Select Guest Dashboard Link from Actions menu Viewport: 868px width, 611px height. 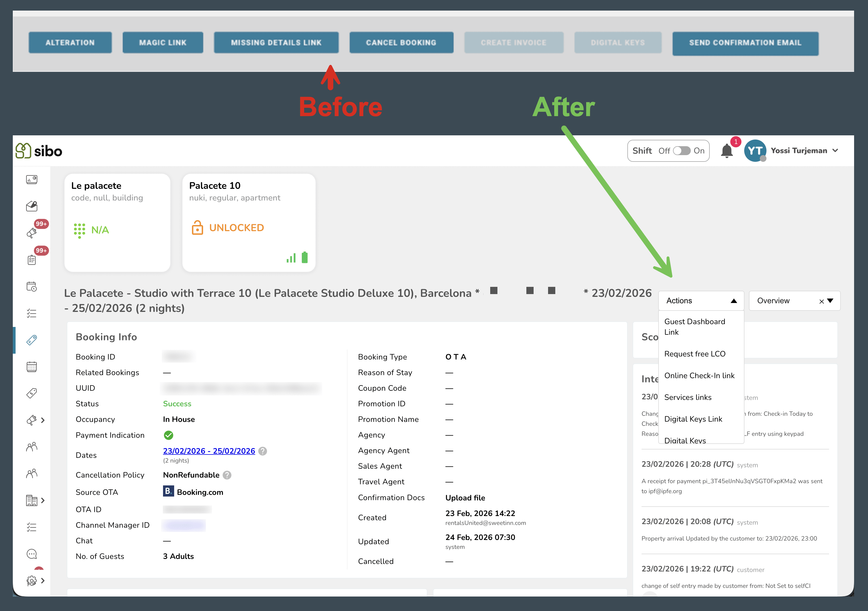[694, 326]
